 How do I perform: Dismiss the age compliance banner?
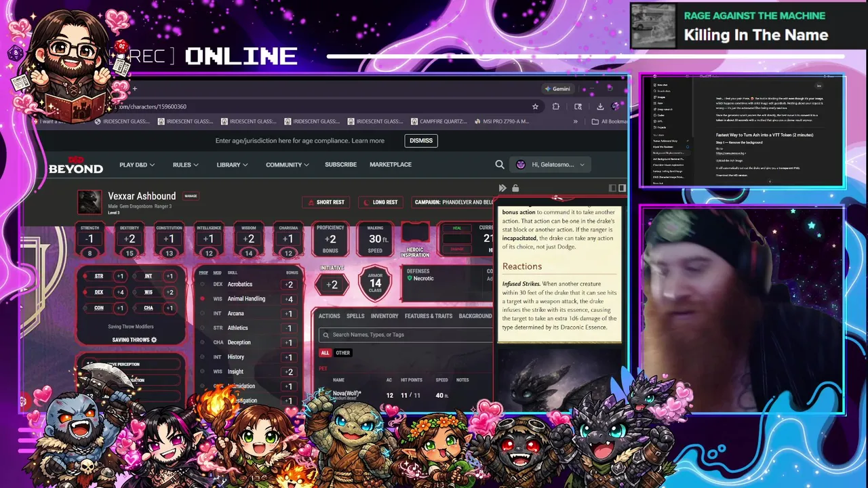coord(421,140)
